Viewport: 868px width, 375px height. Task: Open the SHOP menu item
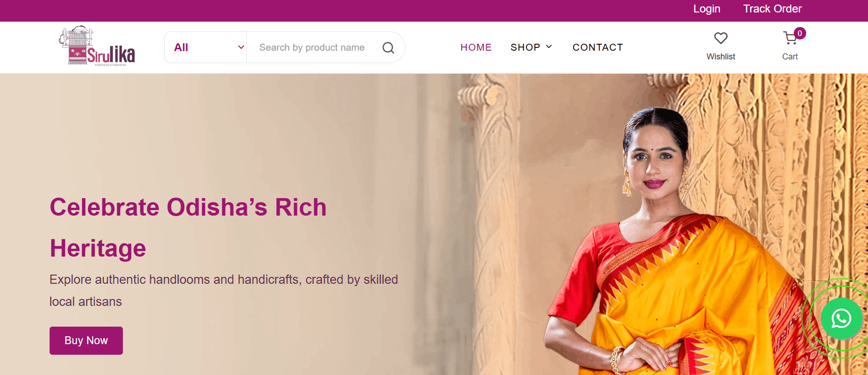pos(525,47)
